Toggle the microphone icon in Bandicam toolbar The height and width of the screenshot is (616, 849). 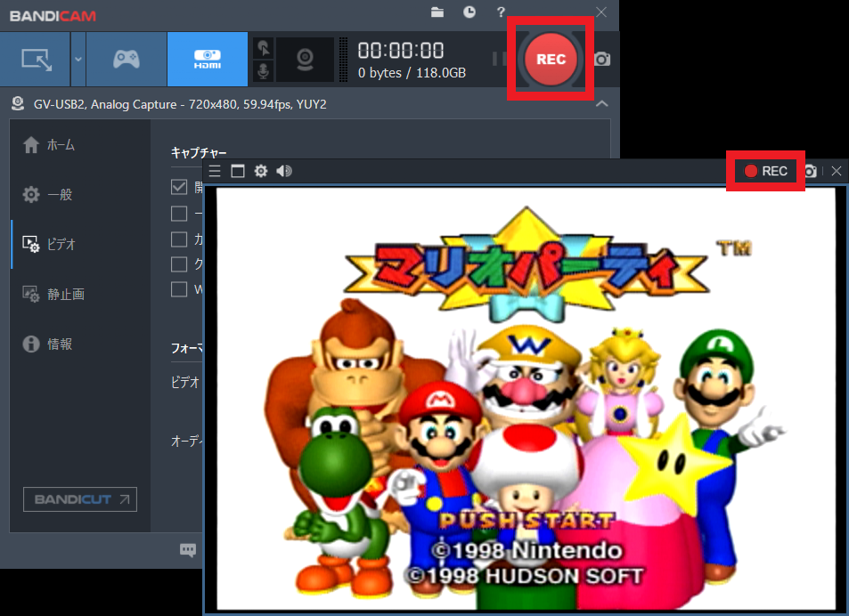(x=264, y=71)
